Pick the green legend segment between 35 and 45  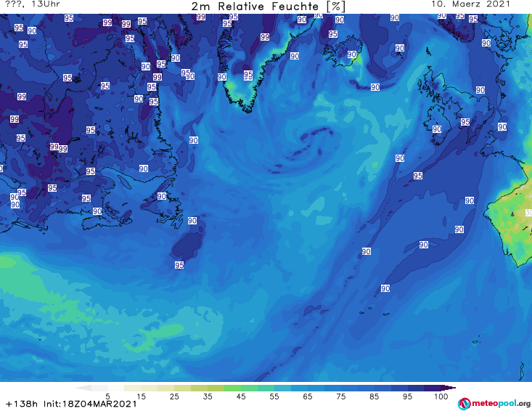pyautogui.click(x=232, y=388)
